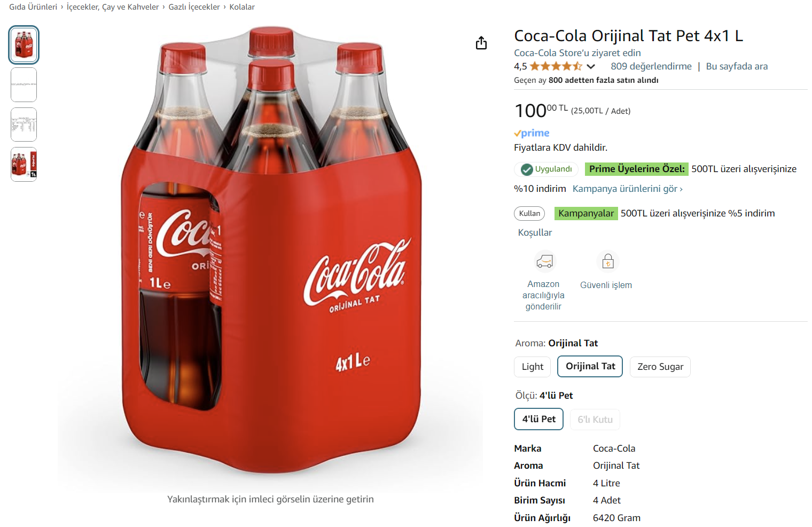812x527 pixels.
Task: Select the first product thumbnail
Action: [24, 45]
